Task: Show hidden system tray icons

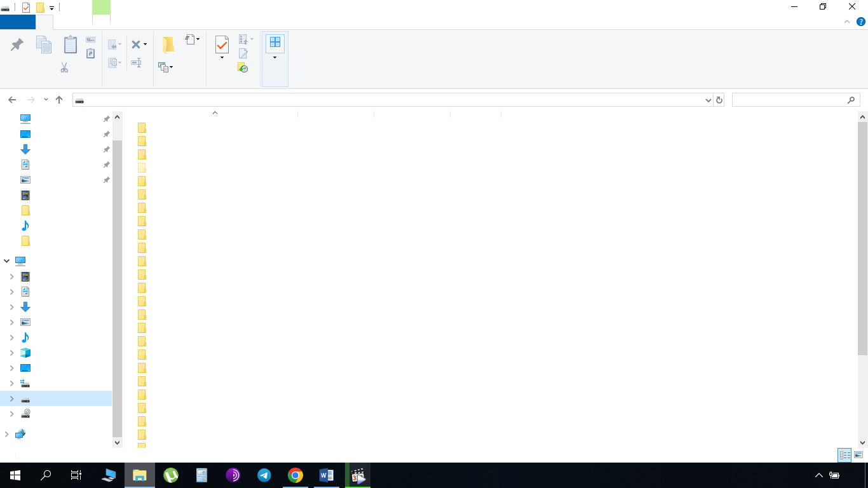Action: point(818,475)
